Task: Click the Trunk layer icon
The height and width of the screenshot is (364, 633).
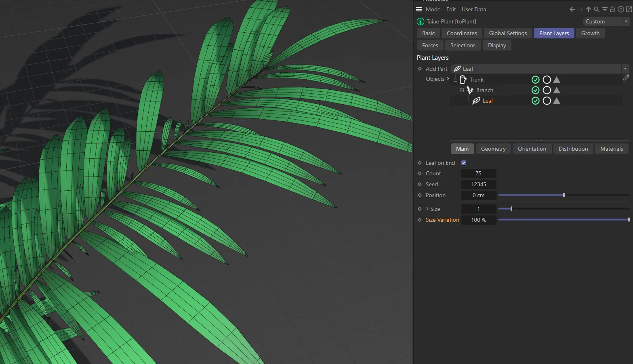Action: tap(463, 80)
